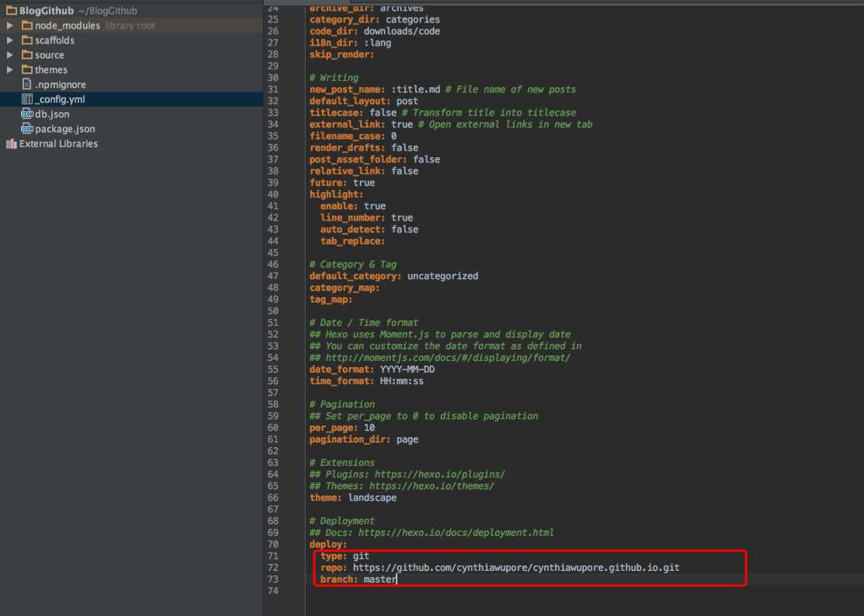Click 'landscape' theme value

click(372, 498)
